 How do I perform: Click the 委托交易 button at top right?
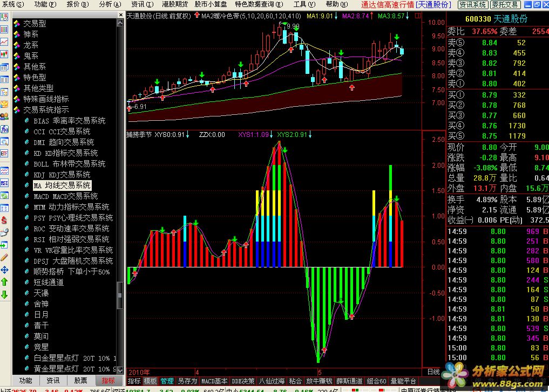point(504,4)
